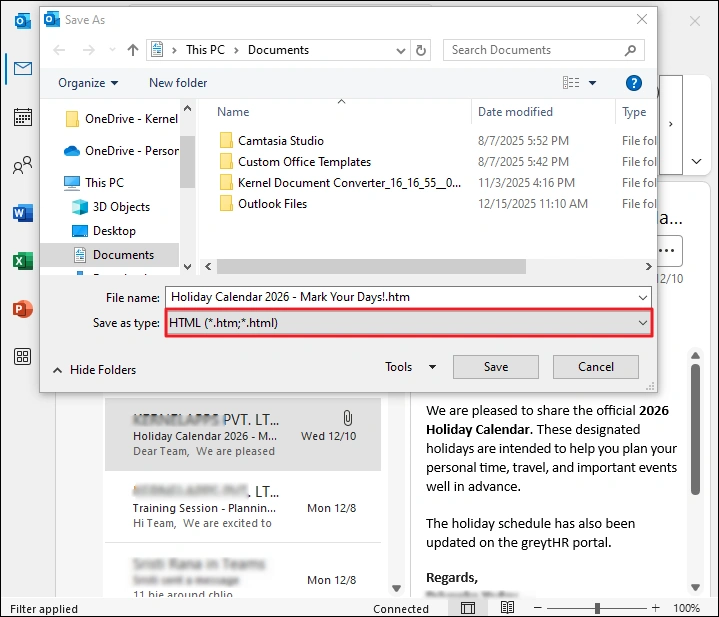Open the Training Session email

(x=243, y=507)
